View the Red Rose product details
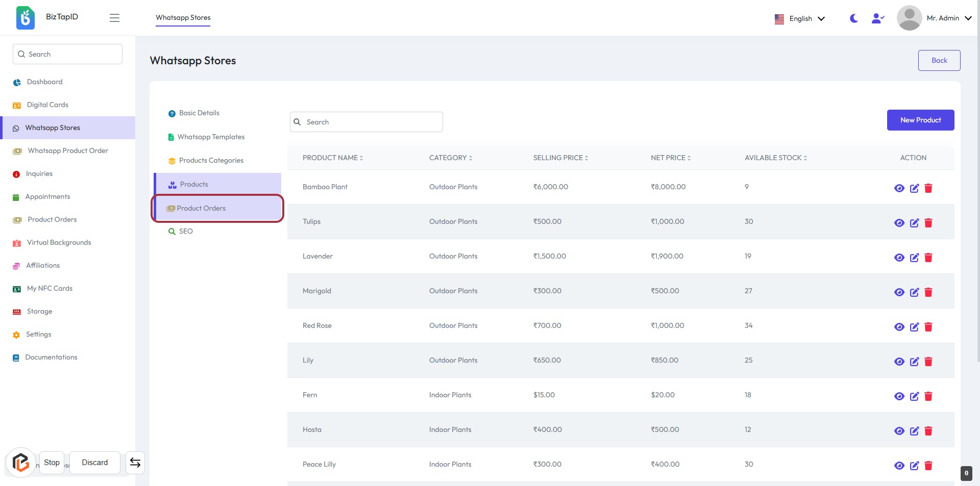The height and width of the screenshot is (486, 980). tap(899, 327)
